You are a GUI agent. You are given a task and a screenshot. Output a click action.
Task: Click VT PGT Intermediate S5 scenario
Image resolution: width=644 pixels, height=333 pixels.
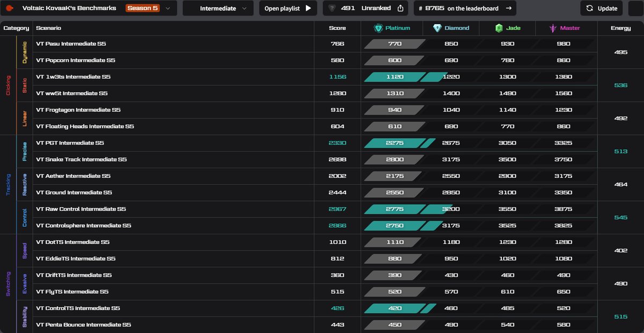(x=70, y=143)
